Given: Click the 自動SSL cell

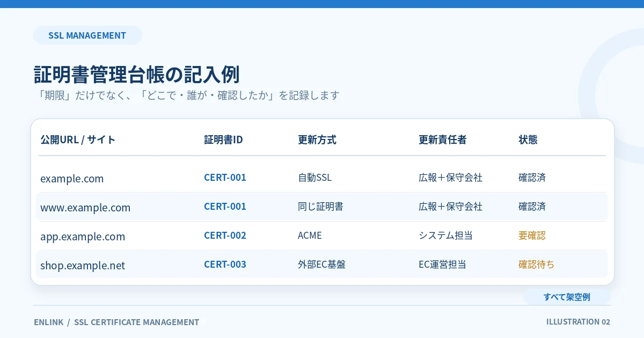Looking at the screenshot, I should [315, 178].
